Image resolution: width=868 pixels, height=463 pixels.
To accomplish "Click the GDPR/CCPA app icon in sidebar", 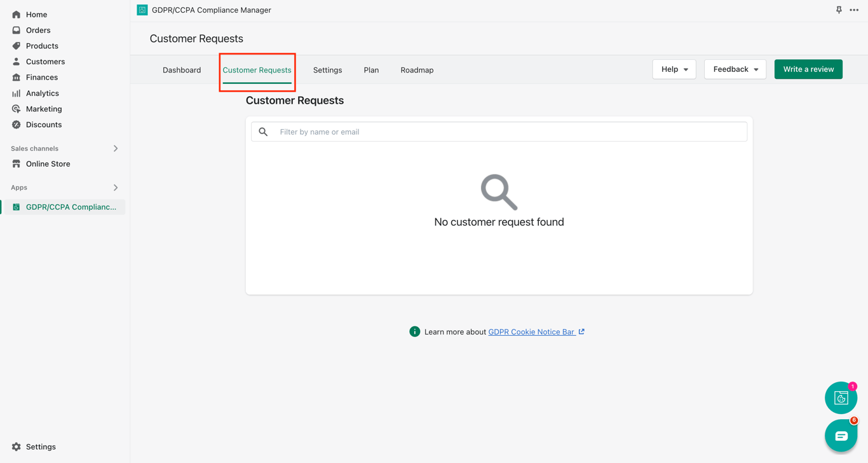I will (17, 207).
